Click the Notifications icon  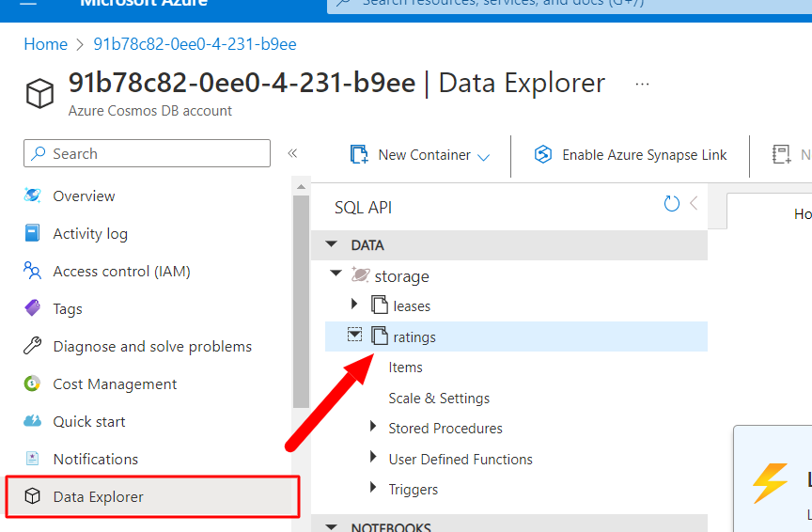coord(32,459)
